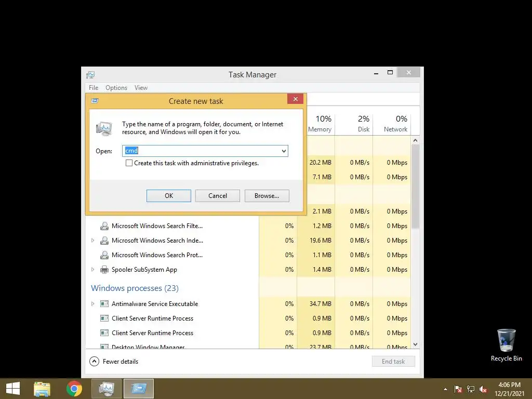Click the Create new task dialog title icon

(95, 101)
